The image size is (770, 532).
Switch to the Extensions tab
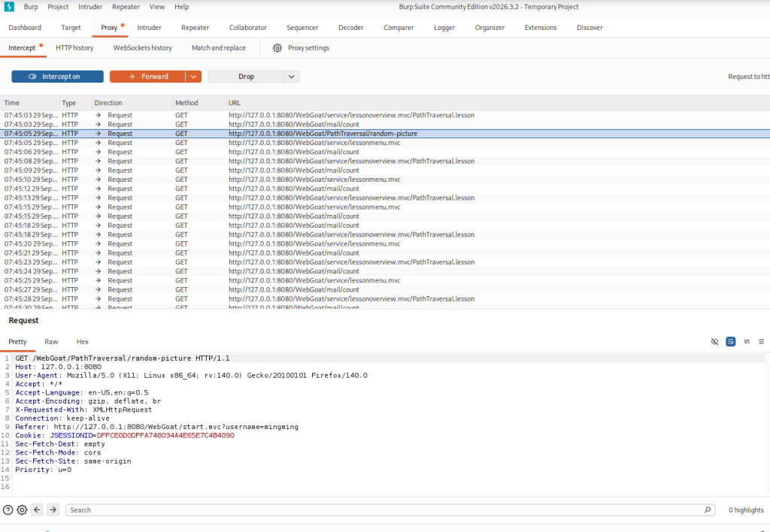pos(541,28)
